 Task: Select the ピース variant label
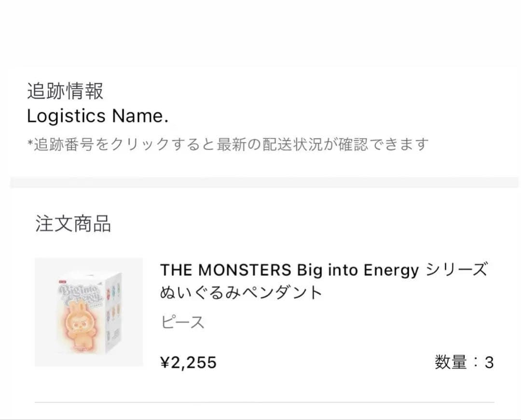[182, 322]
